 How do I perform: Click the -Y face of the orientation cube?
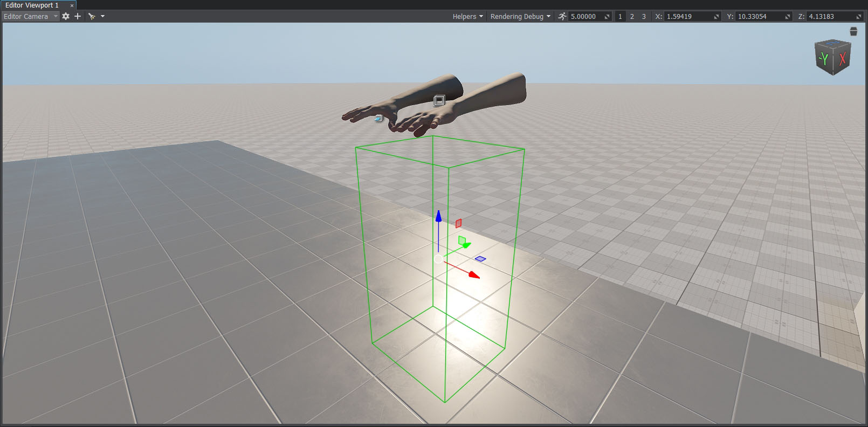[823, 59]
